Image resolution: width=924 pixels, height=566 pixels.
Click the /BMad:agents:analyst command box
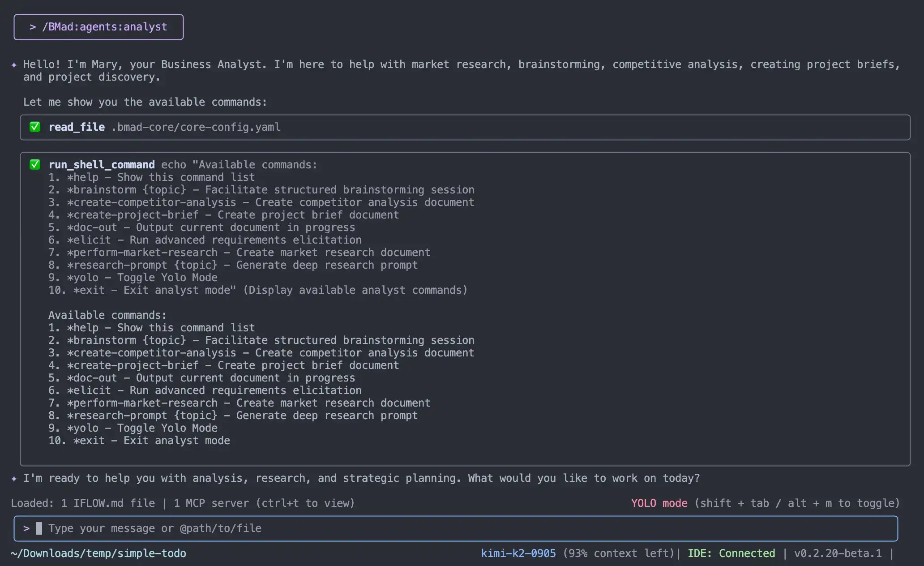(x=104, y=27)
